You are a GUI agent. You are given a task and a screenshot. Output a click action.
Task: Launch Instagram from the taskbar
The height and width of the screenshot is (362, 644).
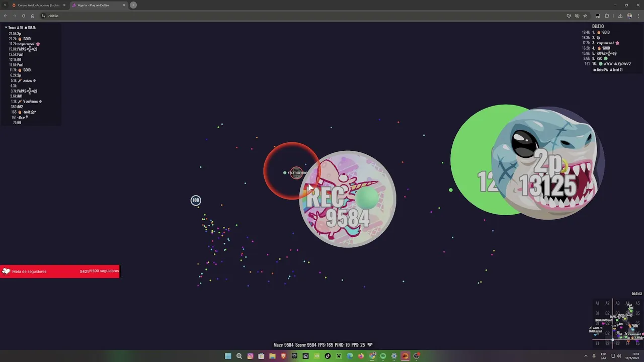click(x=250, y=356)
